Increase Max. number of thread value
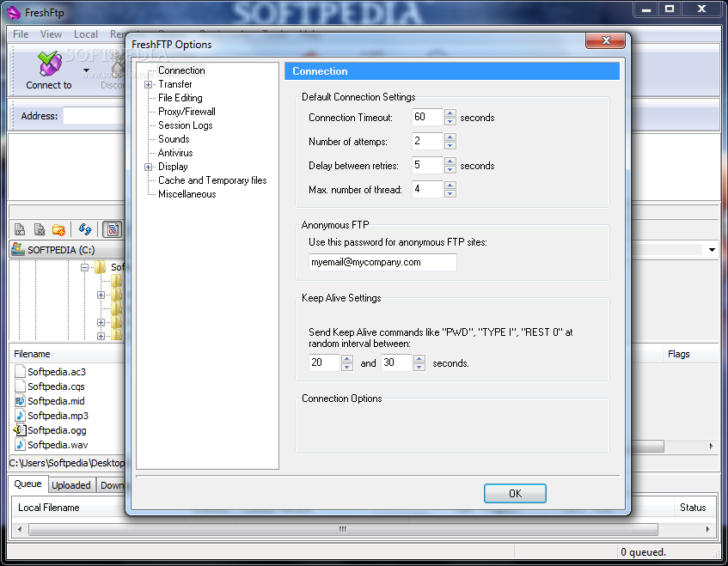This screenshot has width=728, height=566. tap(450, 186)
